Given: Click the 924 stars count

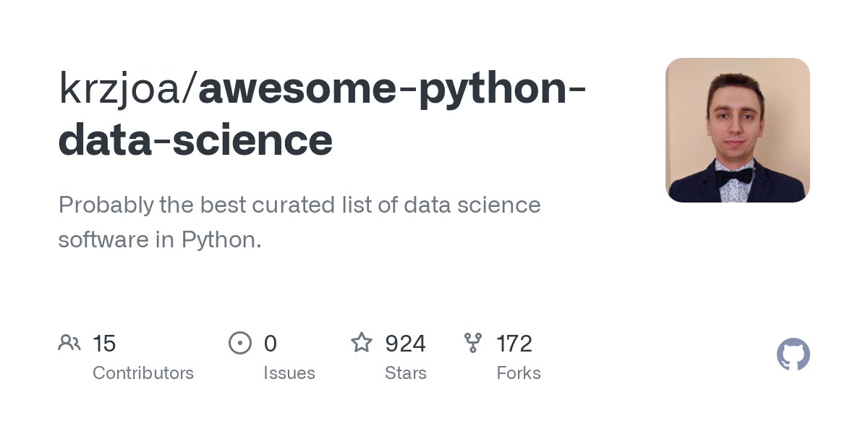Looking at the screenshot, I should click(x=405, y=344).
